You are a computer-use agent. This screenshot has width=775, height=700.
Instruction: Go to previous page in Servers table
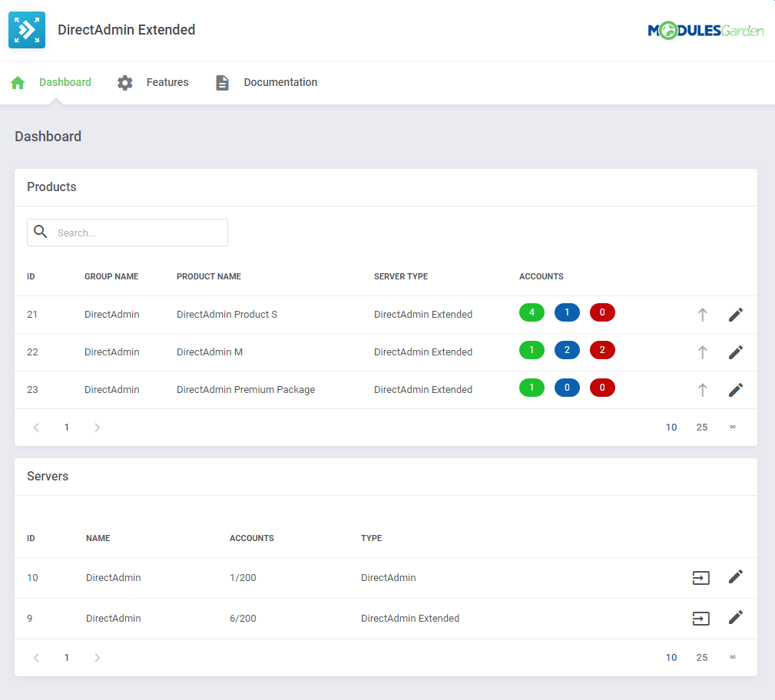coord(36,658)
